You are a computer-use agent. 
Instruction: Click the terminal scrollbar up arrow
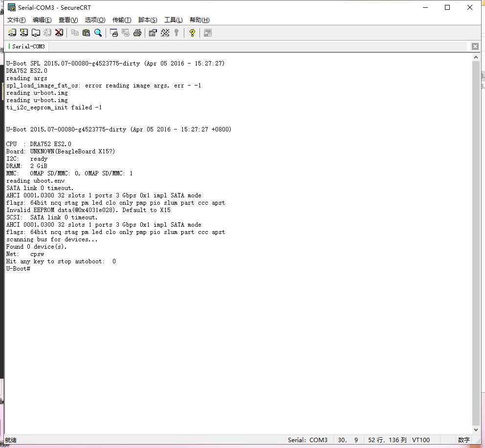[476, 57]
